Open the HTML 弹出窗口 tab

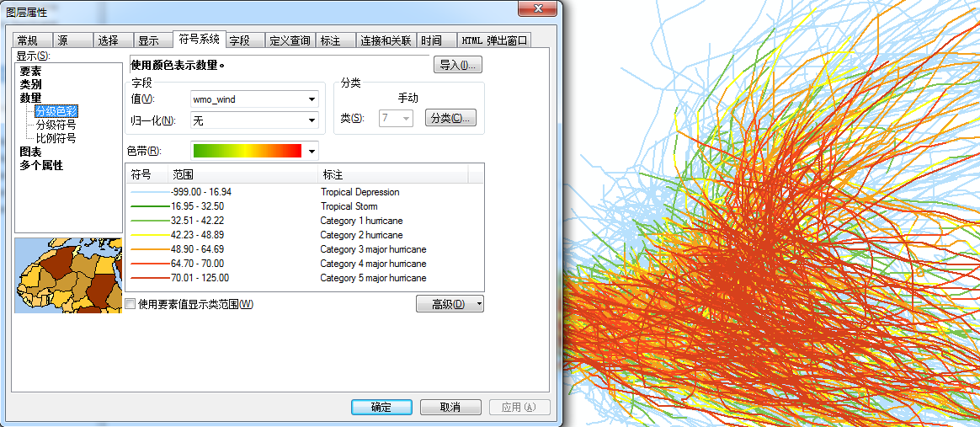click(x=494, y=40)
